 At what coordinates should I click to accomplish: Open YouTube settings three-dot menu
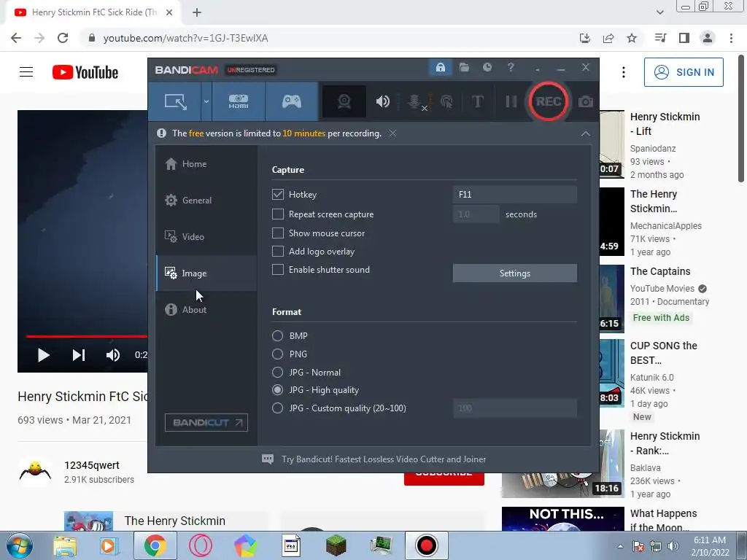click(x=623, y=72)
